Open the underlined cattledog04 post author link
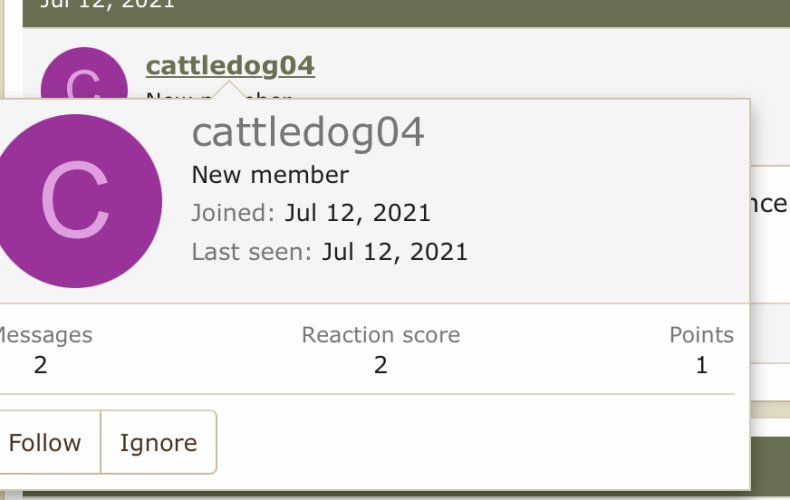The height and width of the screenshot is (500, 790). pos(230,66)
